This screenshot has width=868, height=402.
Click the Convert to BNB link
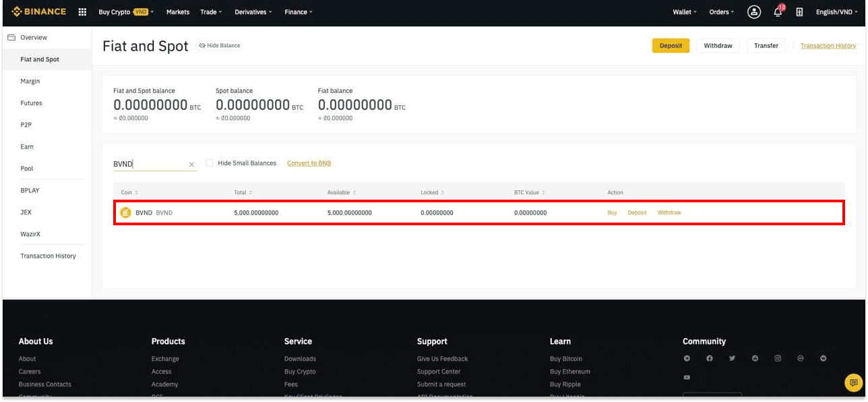click(x=309, y=163)
